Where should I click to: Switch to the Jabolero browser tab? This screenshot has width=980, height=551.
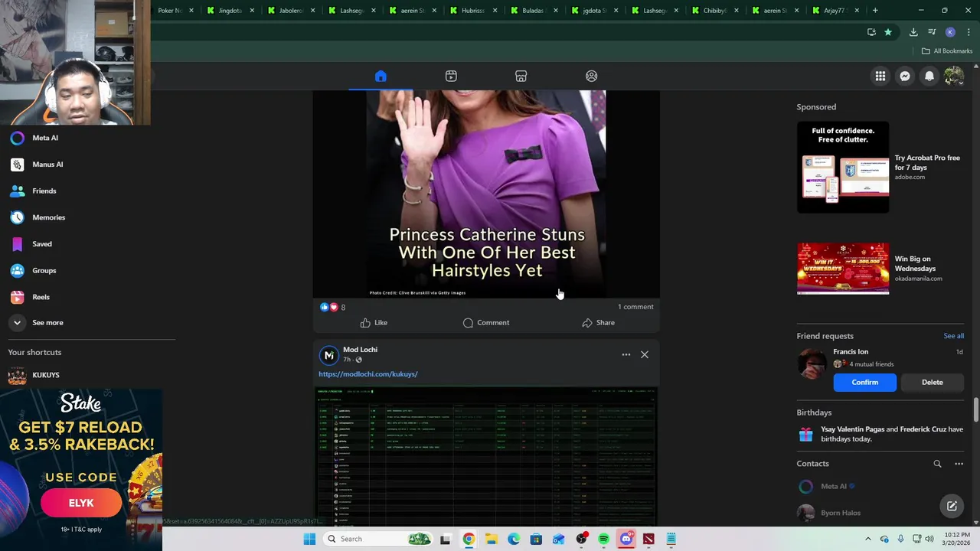(290, 11)
